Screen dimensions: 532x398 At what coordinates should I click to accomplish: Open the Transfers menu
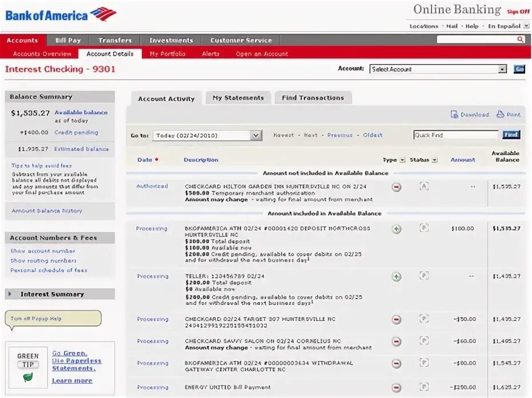(x=115, y=41)
